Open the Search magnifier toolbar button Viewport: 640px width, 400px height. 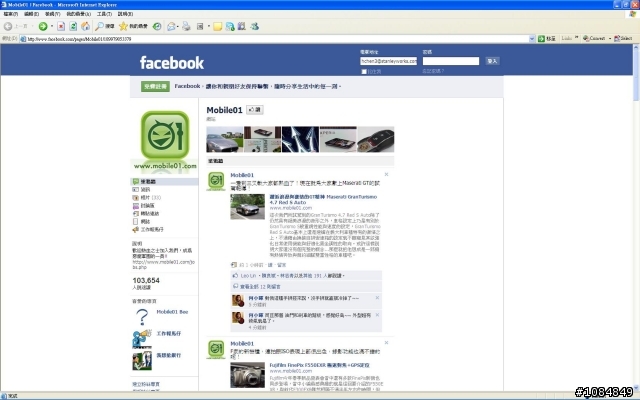pyautogui.click(x=104, y=26)
